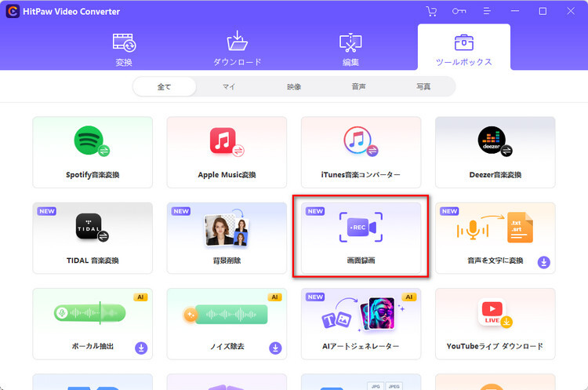Click the ボーカル抽出 label
This screenshot has height=390, width=588.
click(x=93, y=346)
